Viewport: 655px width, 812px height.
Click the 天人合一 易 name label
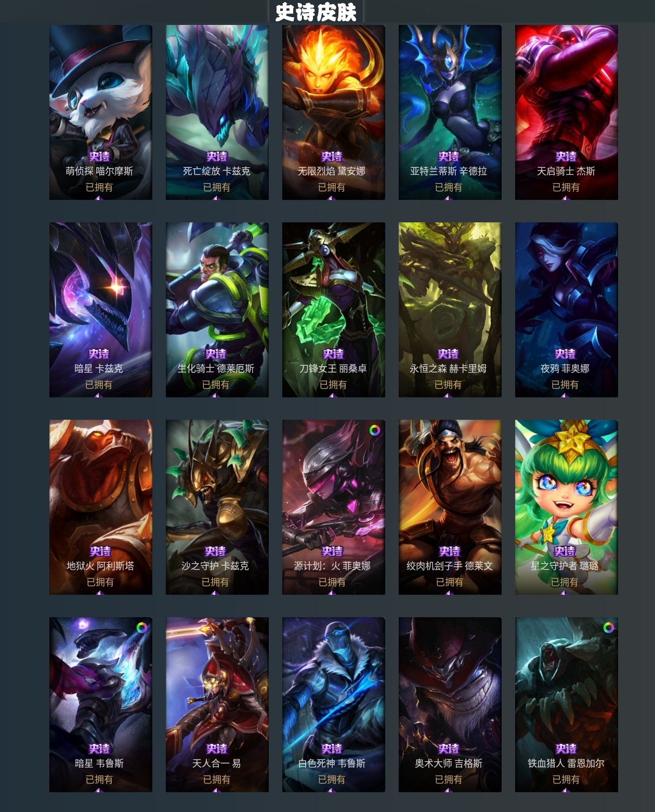216,763
